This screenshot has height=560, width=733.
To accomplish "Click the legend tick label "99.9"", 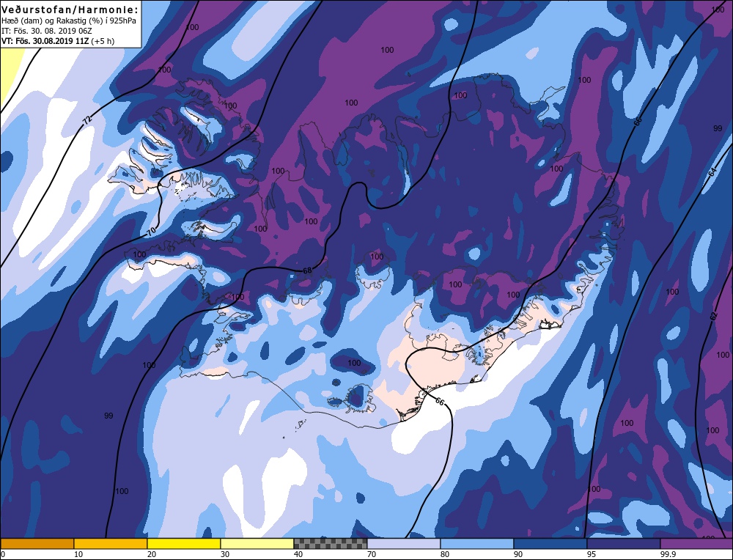I will coord(667,554).
